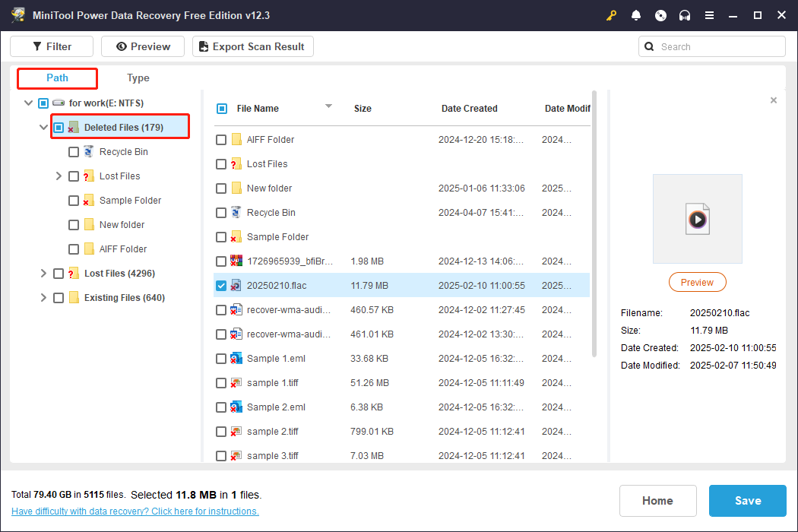The width and height of the screenshot is (798, 532).
Task: Click the MiniTool app logo in title bar
Action: point(18,14)
